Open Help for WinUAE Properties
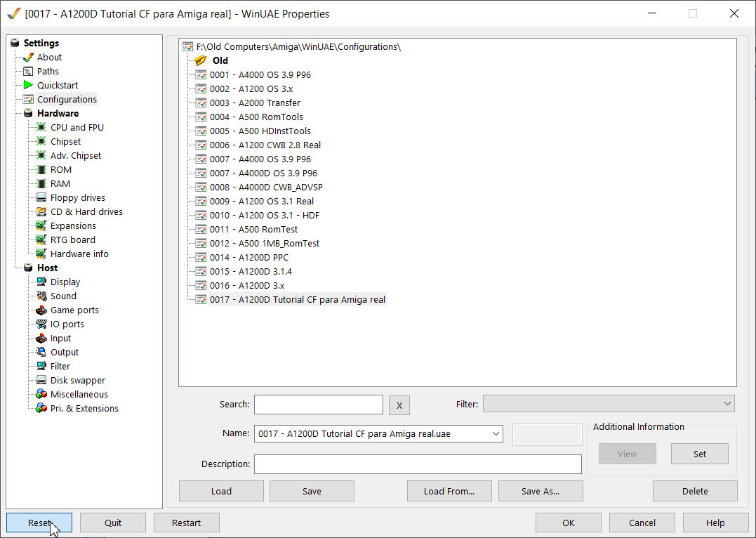The width and height of the screenshot is (756, 538). (x=715, y=523)
